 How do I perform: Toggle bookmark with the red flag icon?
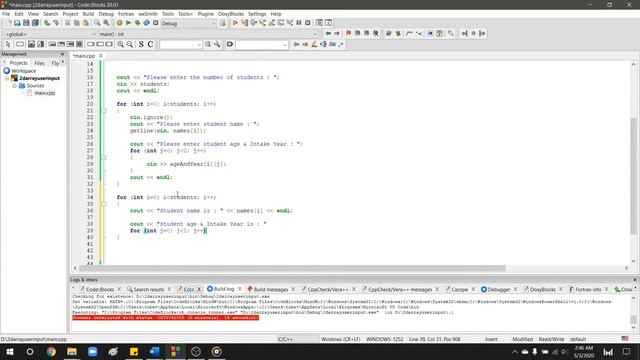point(348,33)
